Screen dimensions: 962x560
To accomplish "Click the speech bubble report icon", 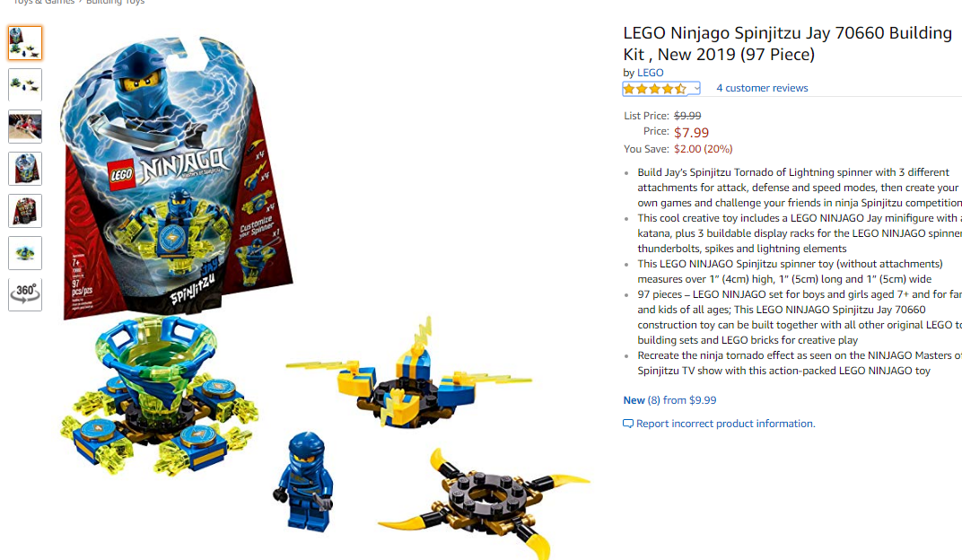I will pyautogui.click(x=627, y=424).
